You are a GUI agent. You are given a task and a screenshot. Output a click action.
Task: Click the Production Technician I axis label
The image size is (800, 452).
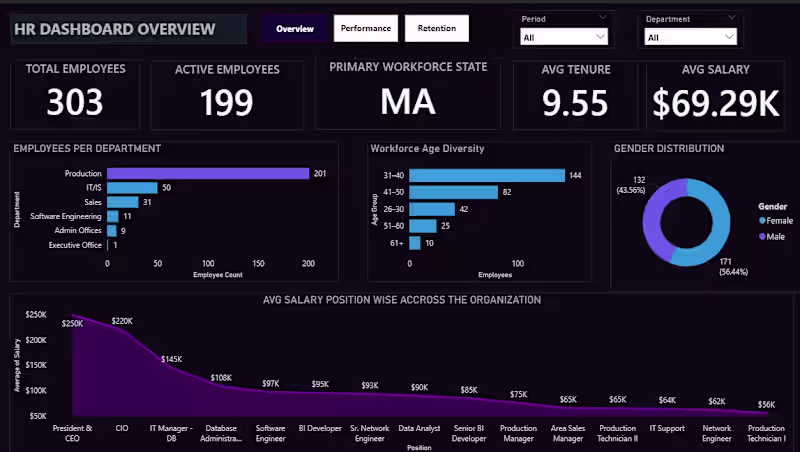coord(766,433)
